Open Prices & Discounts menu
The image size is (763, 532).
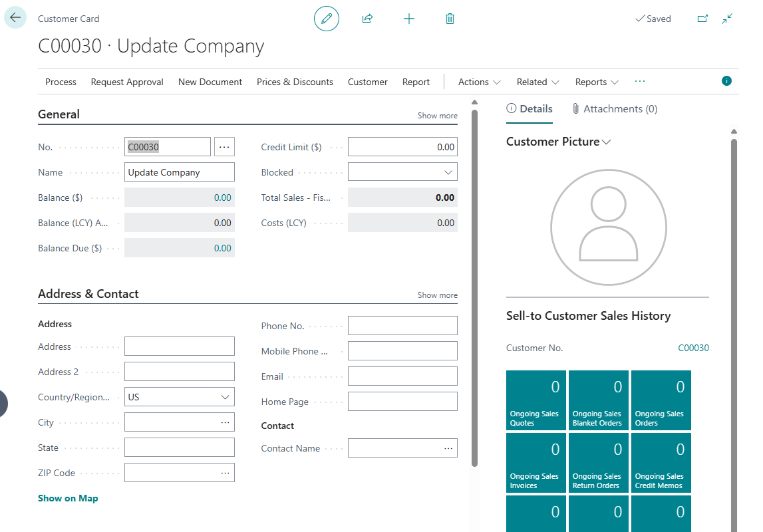click(x=295, y=82)
